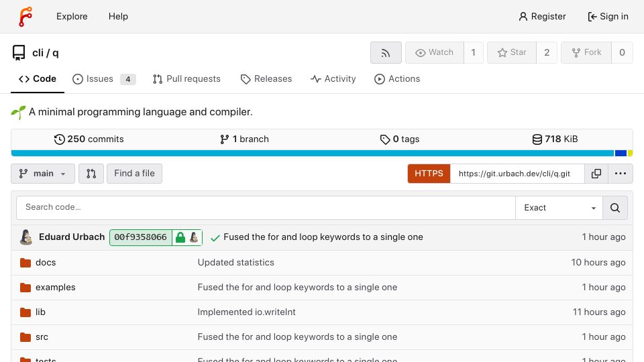Click the seedling emoji in description

(18, 112)
